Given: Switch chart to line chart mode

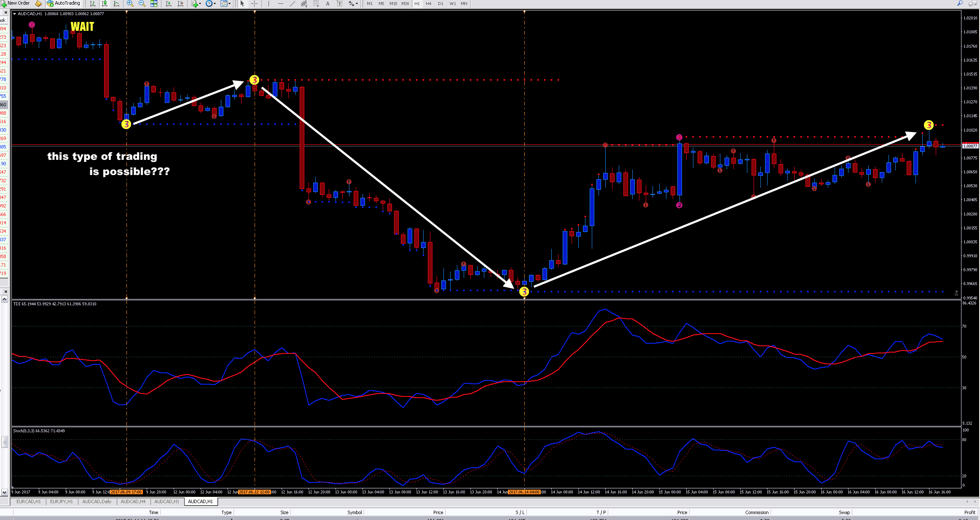Looking at the screenshot, I should coord(117,3).
